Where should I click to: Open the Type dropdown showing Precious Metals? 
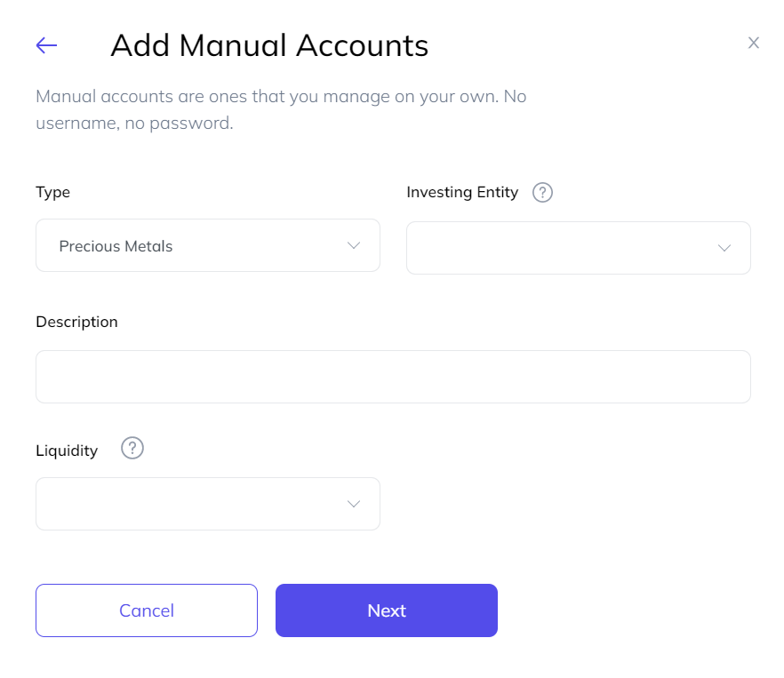207,245
